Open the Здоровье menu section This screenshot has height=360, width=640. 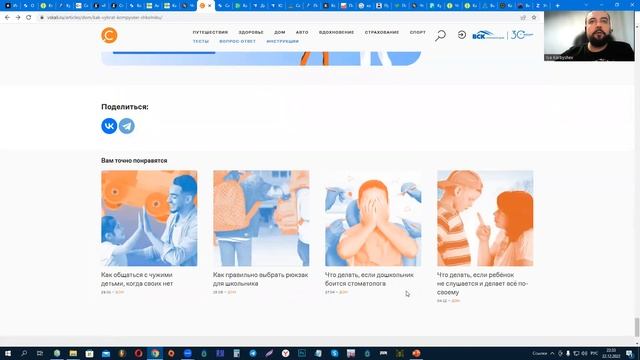(251, 32)
